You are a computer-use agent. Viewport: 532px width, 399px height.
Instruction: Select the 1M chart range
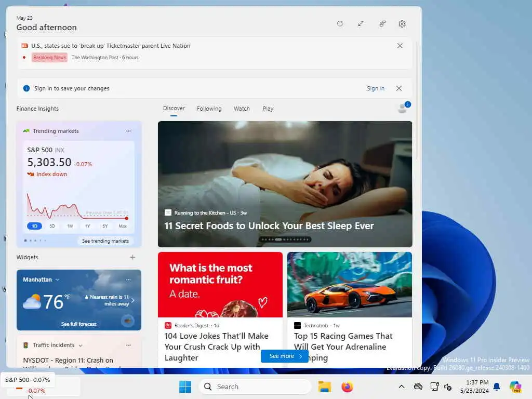pos(70,226)
